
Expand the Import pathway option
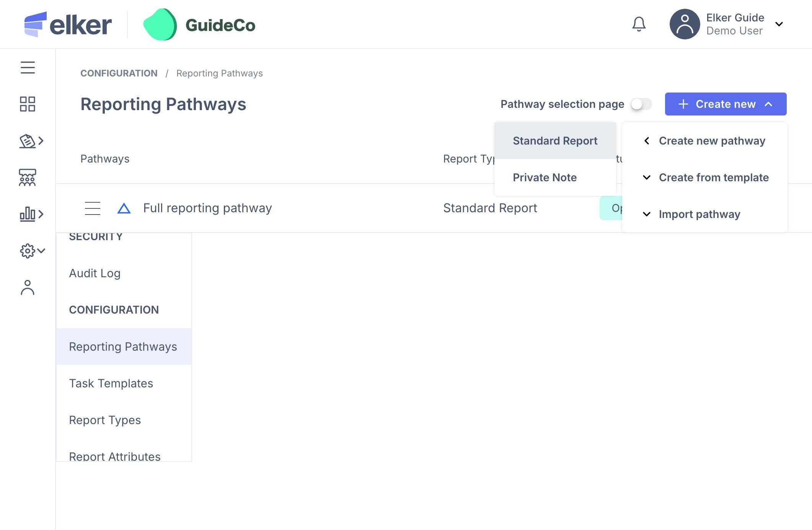pos(699,214)
